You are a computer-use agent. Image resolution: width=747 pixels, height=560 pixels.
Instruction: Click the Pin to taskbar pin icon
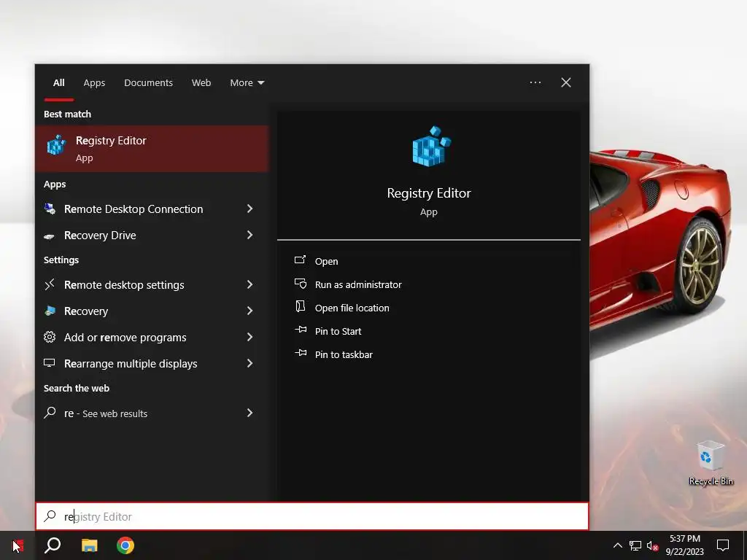(301, 353)
